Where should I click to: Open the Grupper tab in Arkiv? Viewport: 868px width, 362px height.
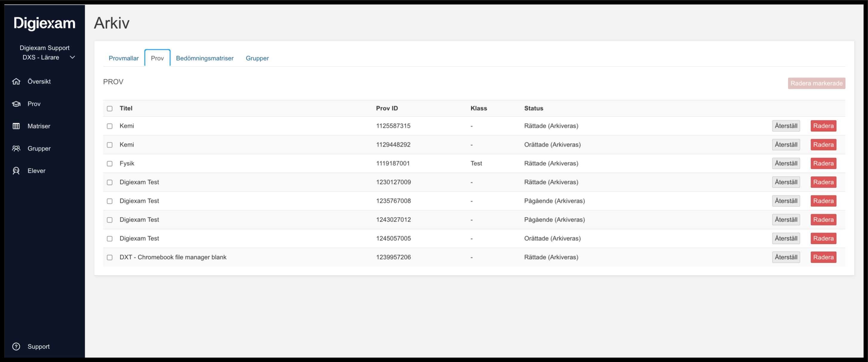(x=257, y=58)
